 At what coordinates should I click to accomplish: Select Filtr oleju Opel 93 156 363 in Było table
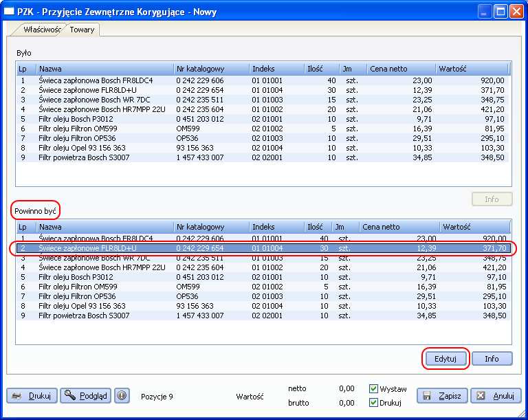click(x=263, y=148)
